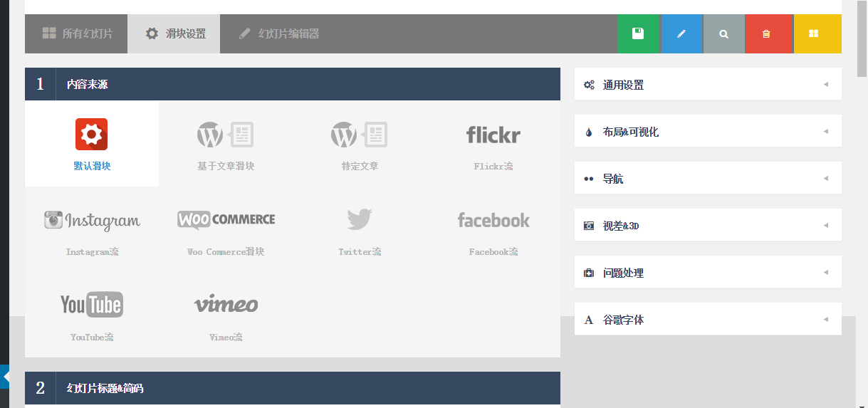Click the gray magnifier preview icon
The height and width of the screenshot is (408, 868).
pos(723,33)
